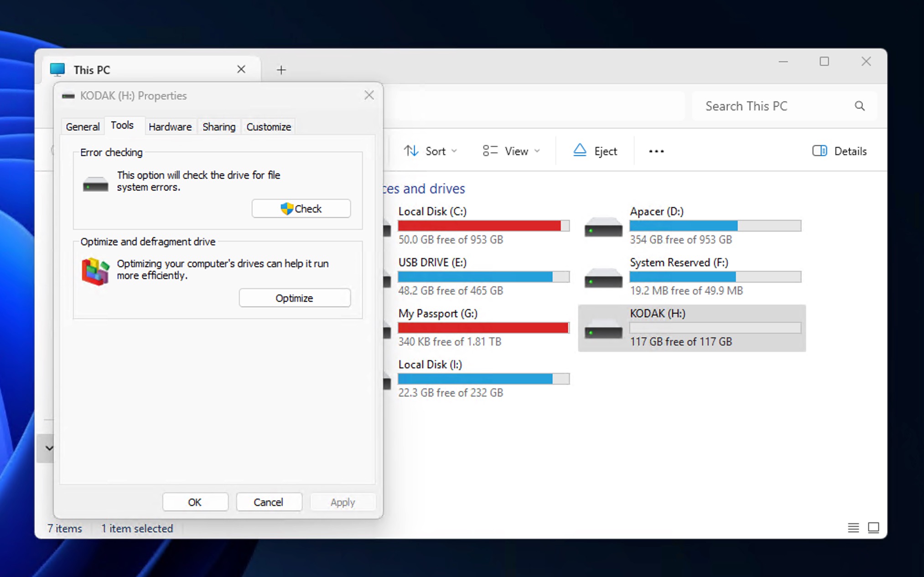Open the Hardware tab
The image size is (924, 577).
[170, 127]
